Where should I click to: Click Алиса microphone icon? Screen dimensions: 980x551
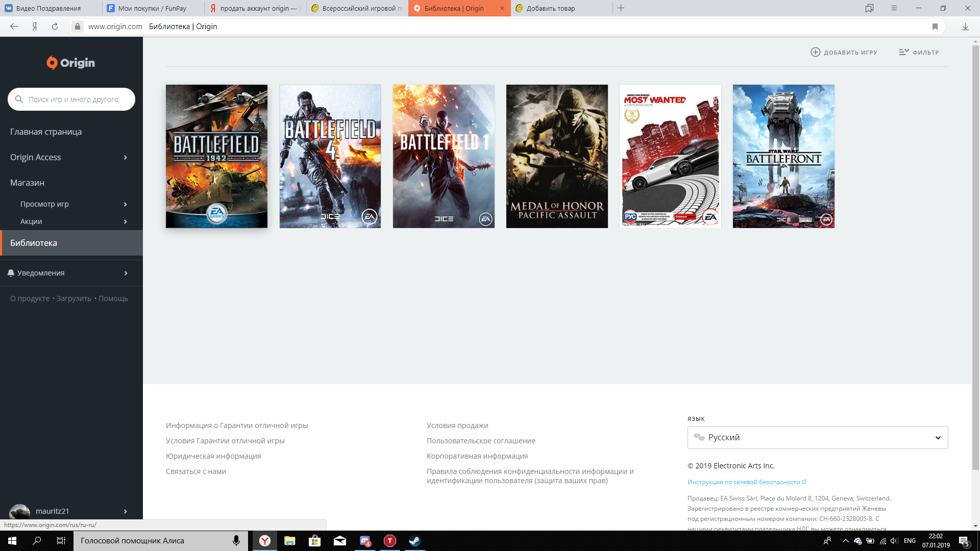[x=236, y=541]
